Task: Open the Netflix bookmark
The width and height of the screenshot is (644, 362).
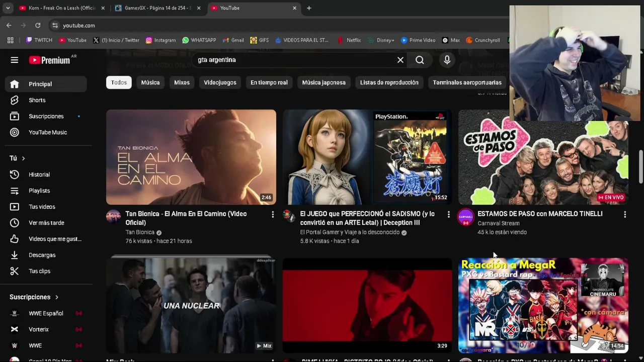Action: pyautogui.click(x=349, y=40)
